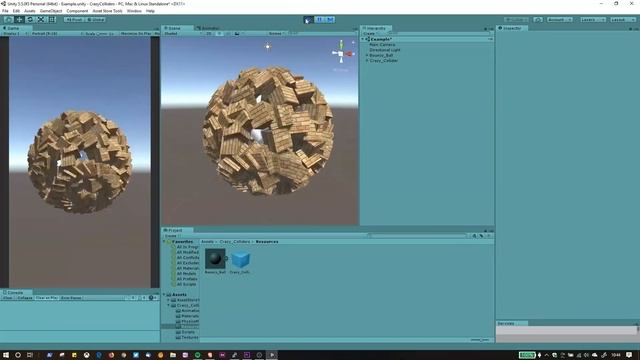
Task: Toggle 2D mode in Scene view
Action: tap(209, 33)
